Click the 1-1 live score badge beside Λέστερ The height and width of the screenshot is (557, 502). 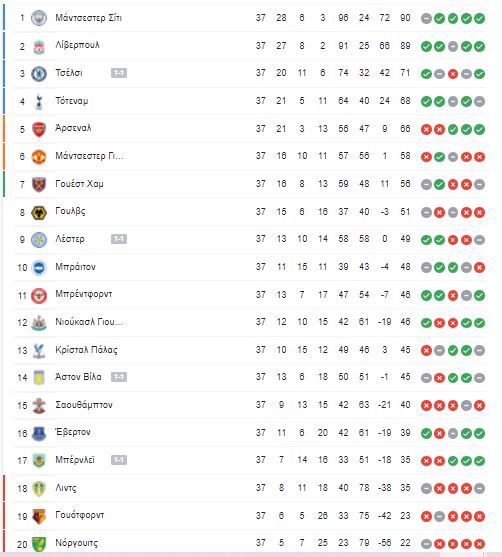pyautogui.click(x=119, y=239)
